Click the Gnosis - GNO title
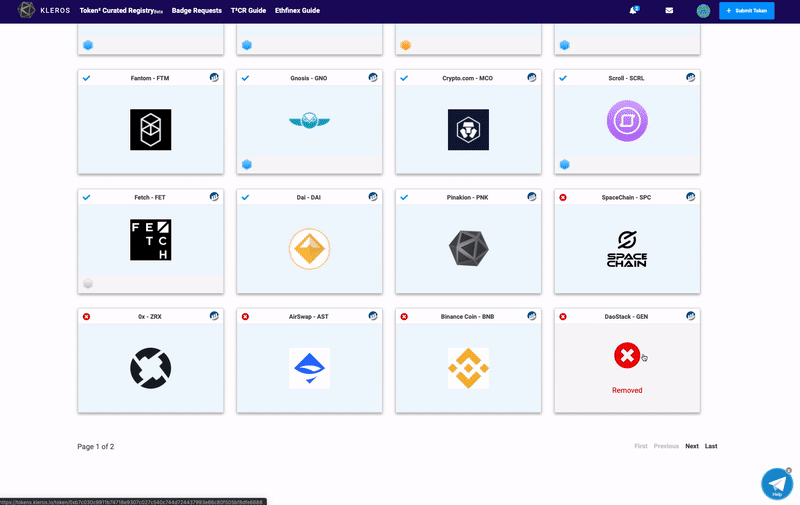The height and width of the screenshot is (505, 800). (x=309, y=78)
